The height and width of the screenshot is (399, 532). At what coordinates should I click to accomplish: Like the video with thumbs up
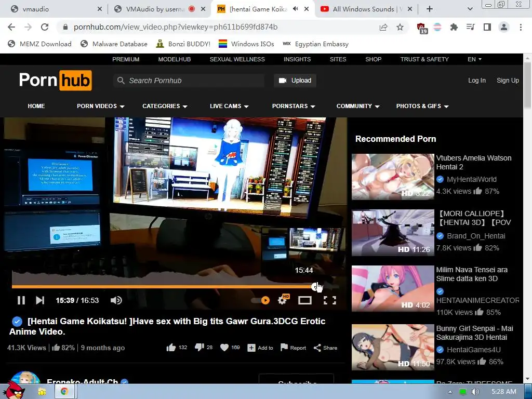tap(171, 348)
